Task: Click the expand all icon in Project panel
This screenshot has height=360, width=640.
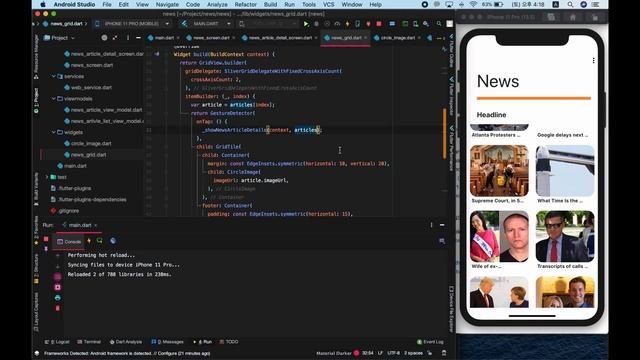Action: click(x=115, y=38)
